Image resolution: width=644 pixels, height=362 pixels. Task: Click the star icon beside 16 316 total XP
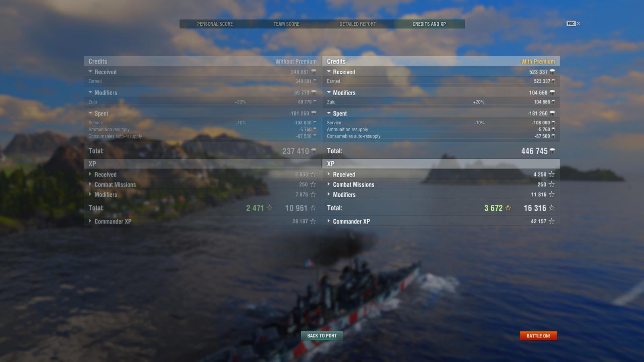pyautogui.click(x=551, y=208)
